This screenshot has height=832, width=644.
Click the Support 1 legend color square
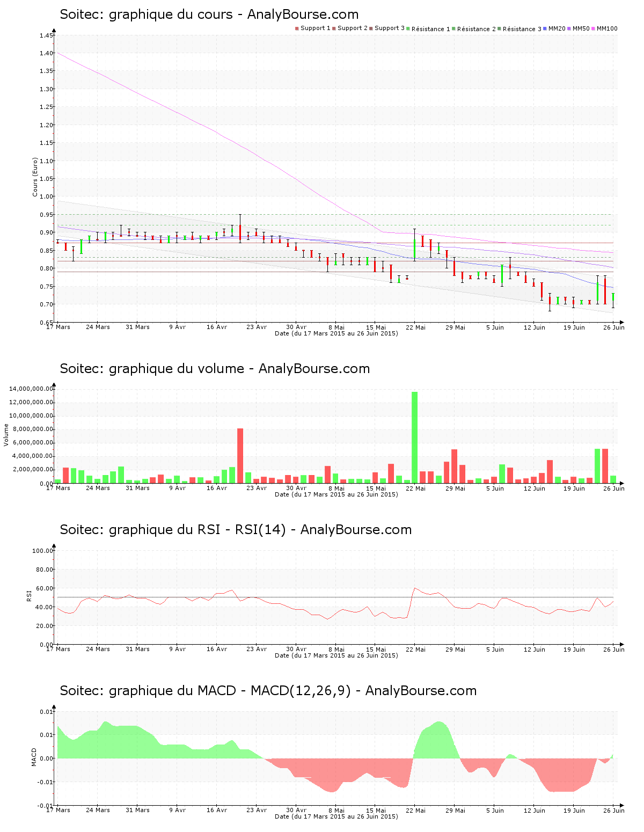point(297,28)
